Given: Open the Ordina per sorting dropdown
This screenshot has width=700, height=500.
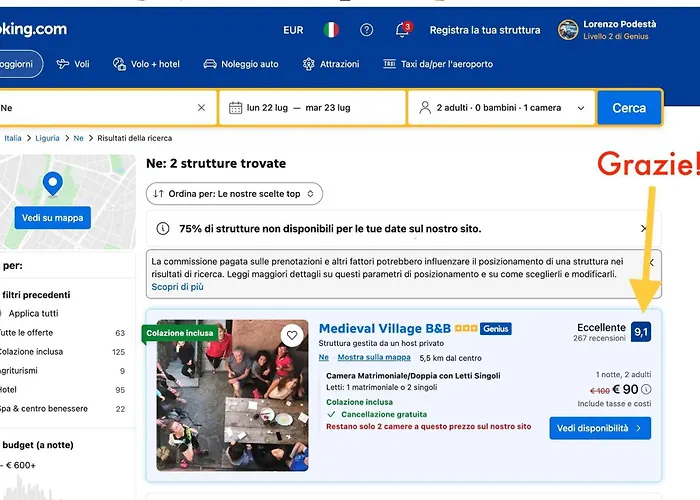Looking at the screenshot, I should (x=234, y=194).
